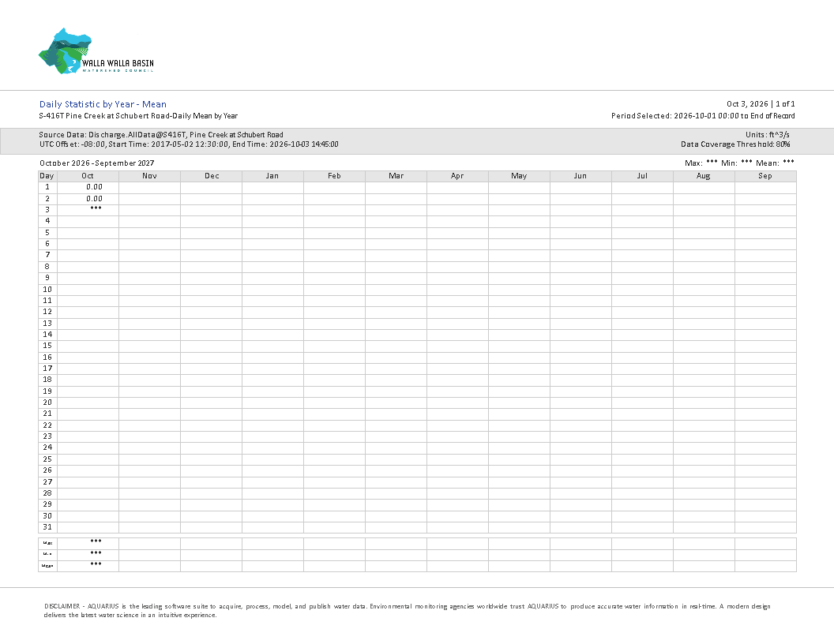Click the '1 of 1' page indicator

coord(785,104)
